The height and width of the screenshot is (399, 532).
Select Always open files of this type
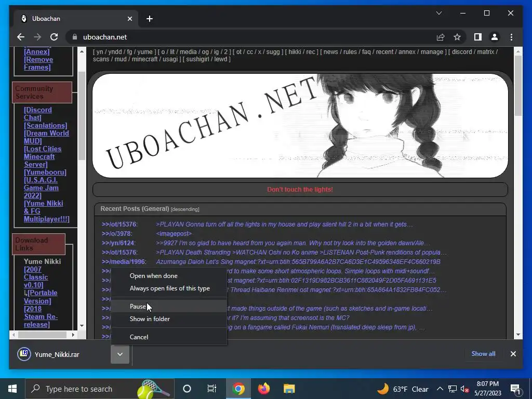tap(169, 288)
